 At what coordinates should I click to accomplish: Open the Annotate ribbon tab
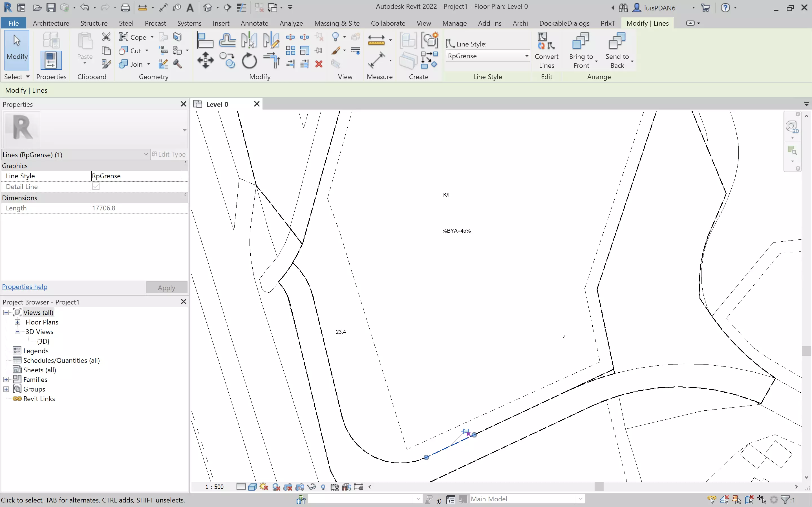coord(254,23)
